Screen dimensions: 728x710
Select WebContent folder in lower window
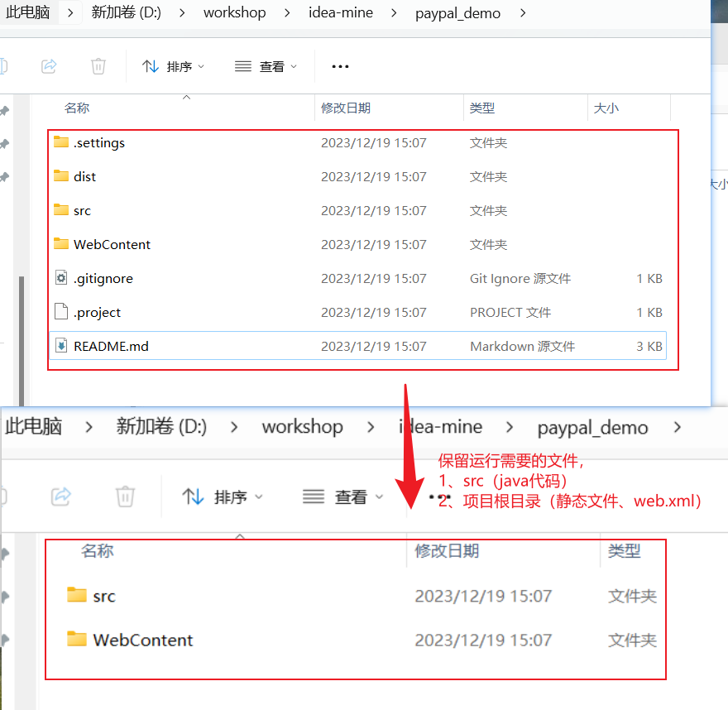[x=142, y=640]
